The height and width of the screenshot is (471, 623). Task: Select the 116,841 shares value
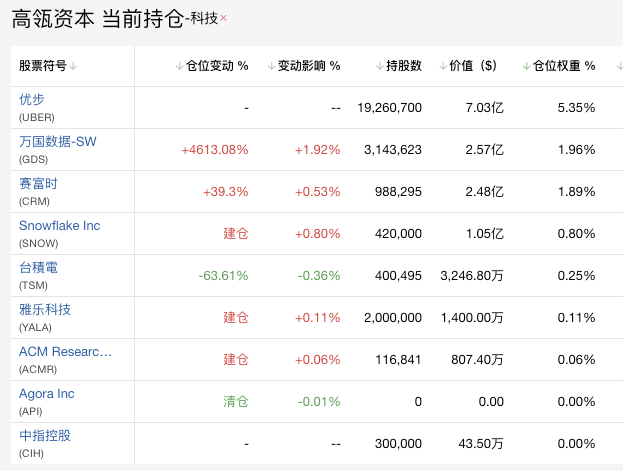coord(398,360)
